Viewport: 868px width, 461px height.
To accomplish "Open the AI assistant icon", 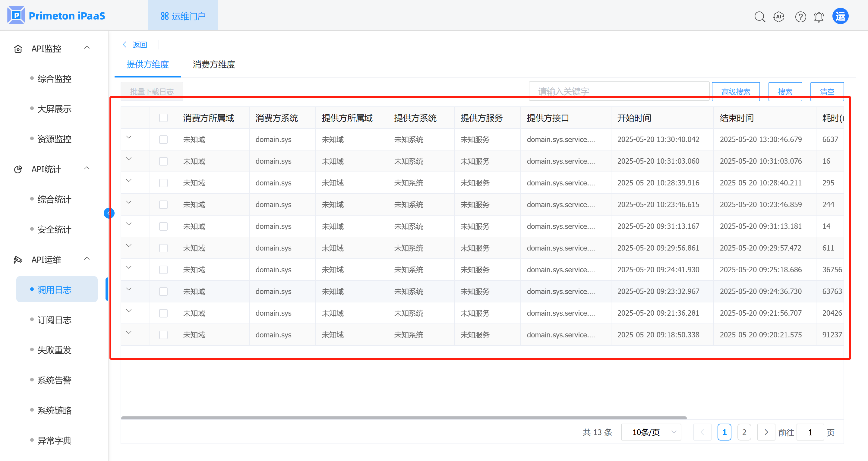I will [779, 17].
